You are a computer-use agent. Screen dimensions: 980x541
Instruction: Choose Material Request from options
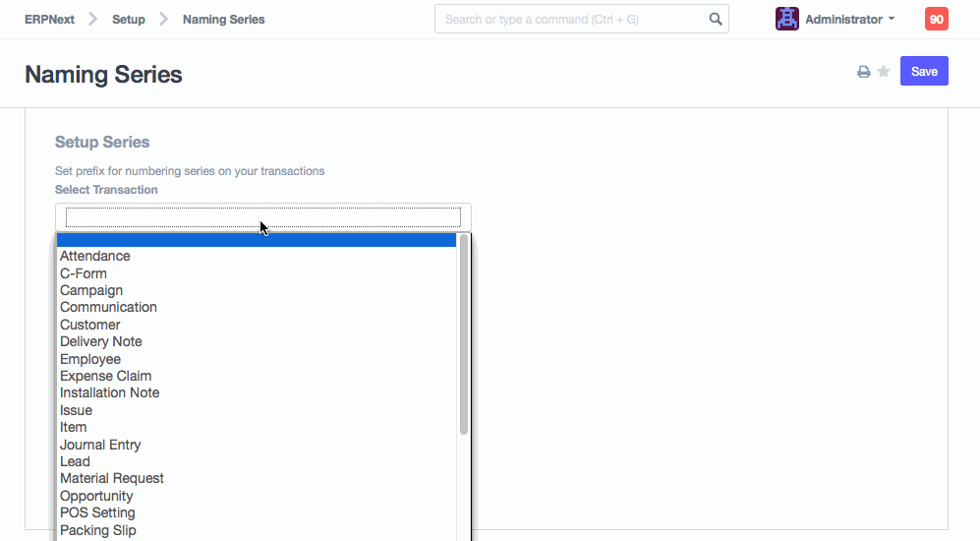(112, 478)
